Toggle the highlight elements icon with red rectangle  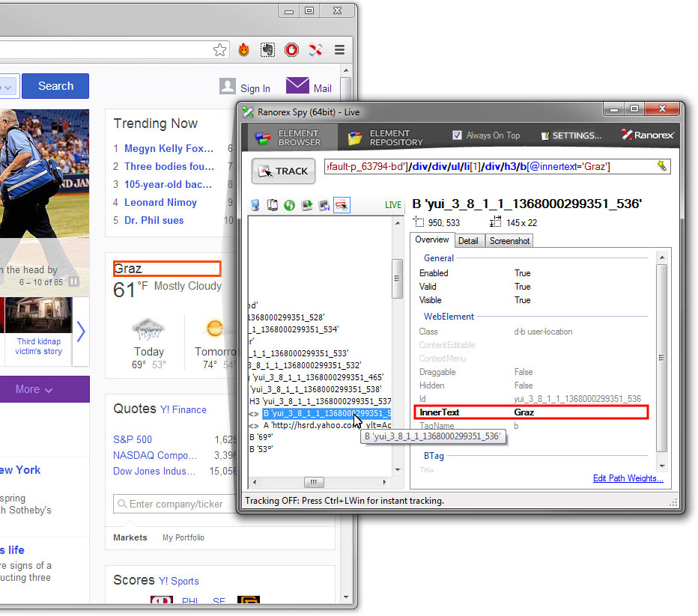(x=342, y=205)
